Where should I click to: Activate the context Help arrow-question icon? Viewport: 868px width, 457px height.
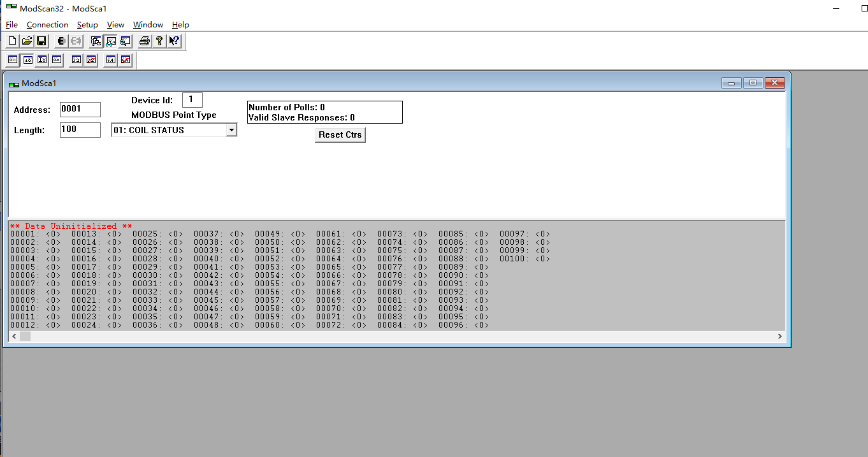tap(174, 41)
